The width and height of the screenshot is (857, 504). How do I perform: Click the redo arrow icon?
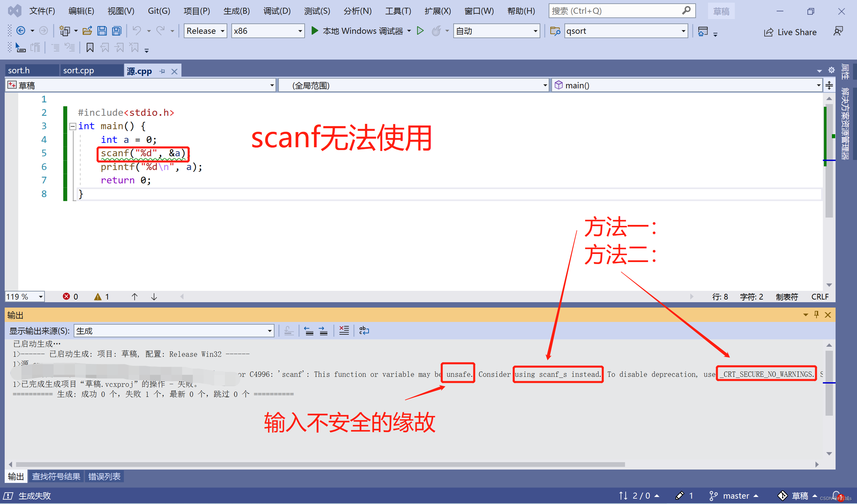coord(160,31)
